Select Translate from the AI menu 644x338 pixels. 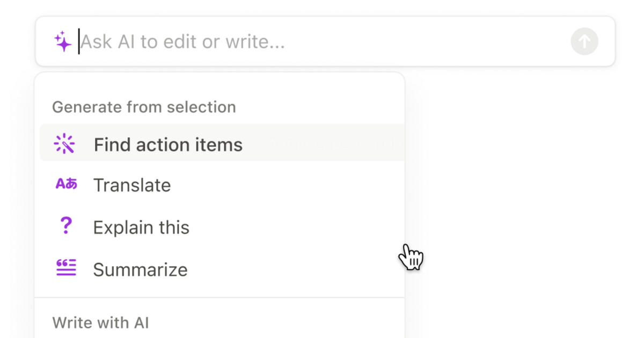(x=132, y=185)
